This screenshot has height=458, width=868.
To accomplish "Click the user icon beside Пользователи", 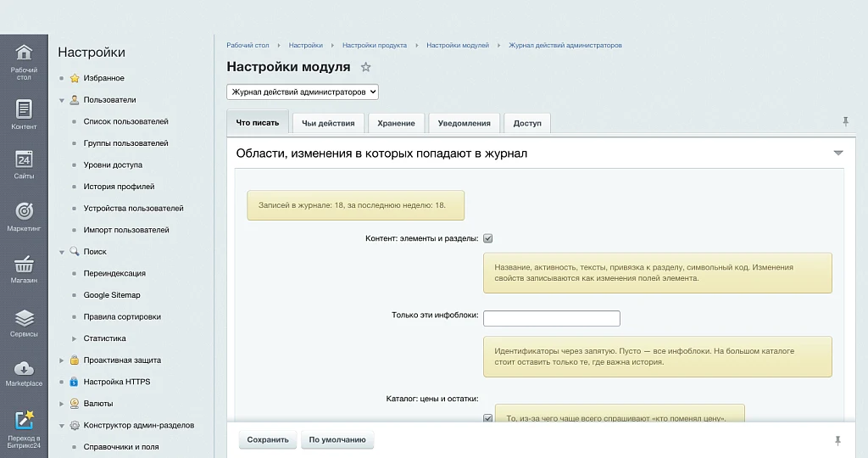I will click(75, 100).
